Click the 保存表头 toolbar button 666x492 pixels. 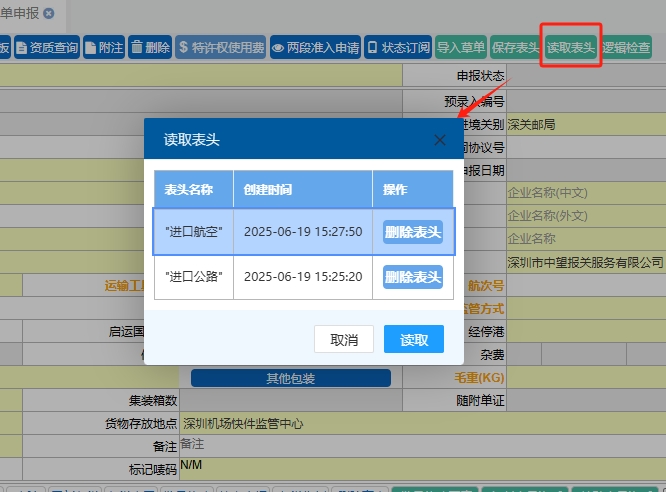click(515, 47)
